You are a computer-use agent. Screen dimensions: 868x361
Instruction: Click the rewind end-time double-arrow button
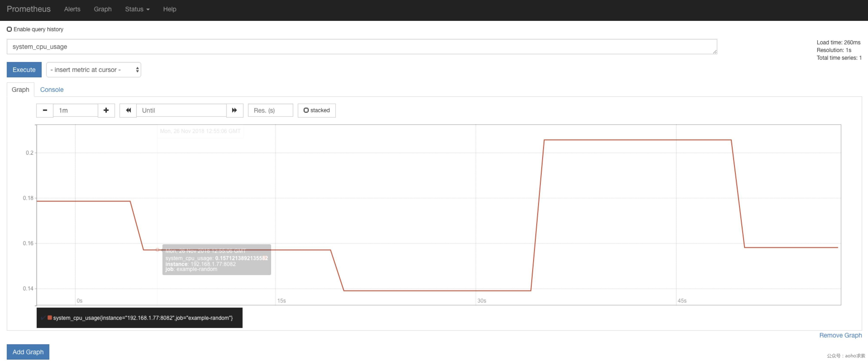(128, 110)
